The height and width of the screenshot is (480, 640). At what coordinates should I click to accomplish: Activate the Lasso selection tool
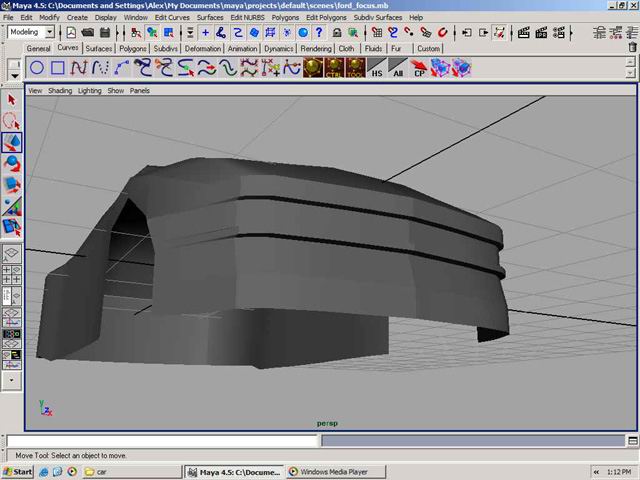click(x=12, y=121)
